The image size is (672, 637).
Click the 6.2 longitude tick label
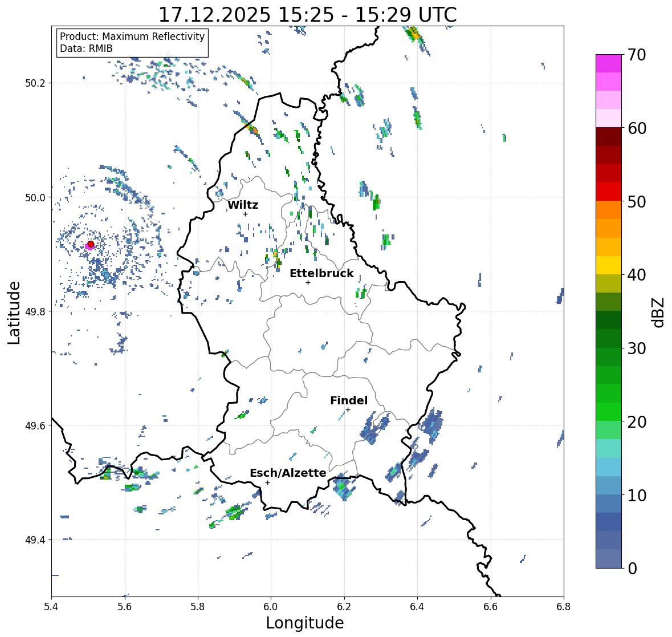tap(344, 607)
